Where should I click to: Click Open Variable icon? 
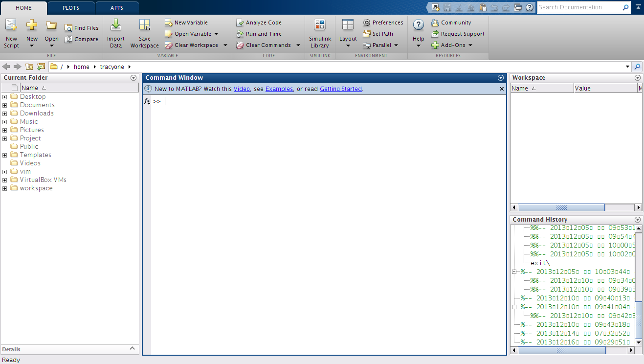pos(169,34)
